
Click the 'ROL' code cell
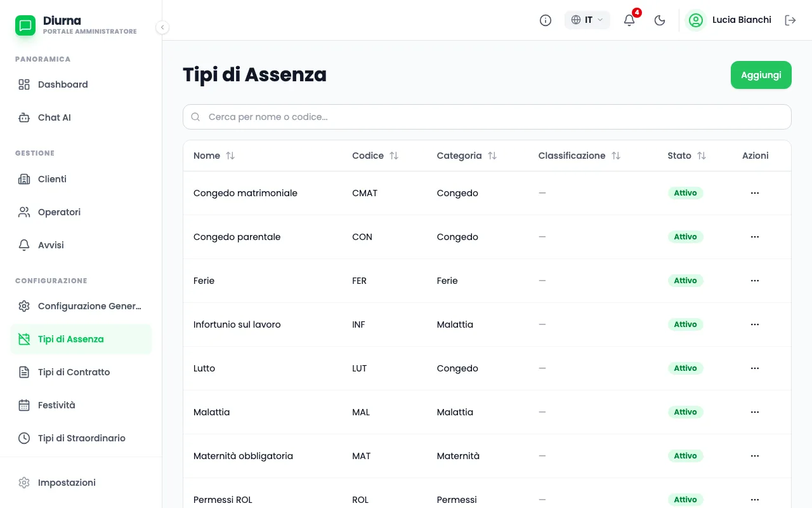[360, 500]
